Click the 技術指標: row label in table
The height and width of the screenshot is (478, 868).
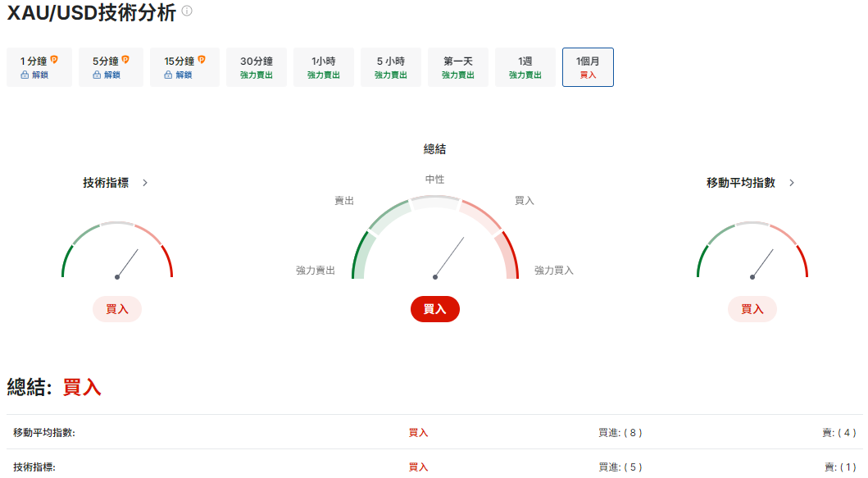[34, 467]
